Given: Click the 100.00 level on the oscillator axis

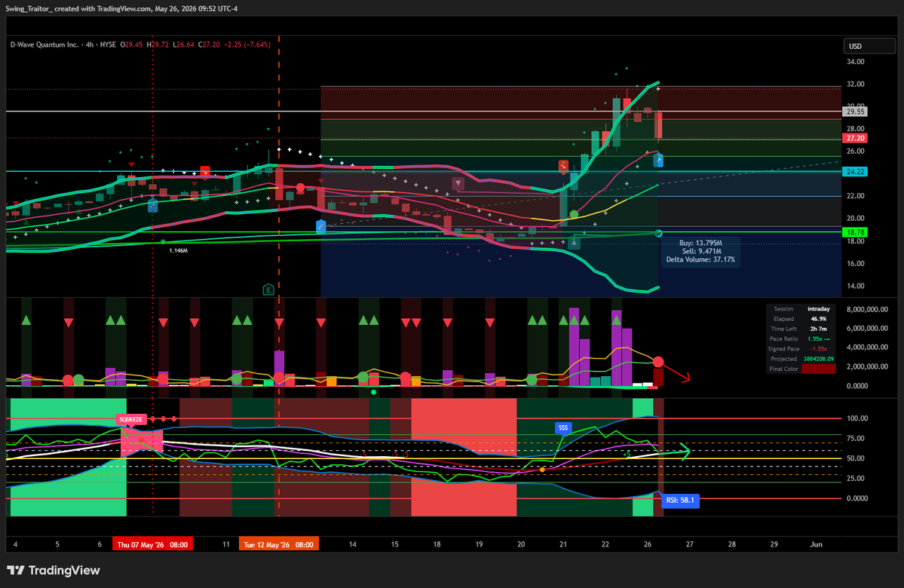Looking at the screenshot, I should (x=857, y=418).
